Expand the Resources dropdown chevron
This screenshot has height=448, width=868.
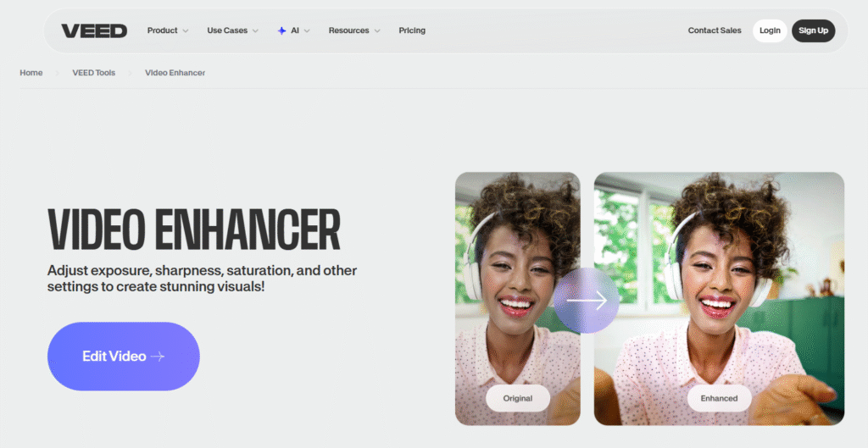click(377, 31)
